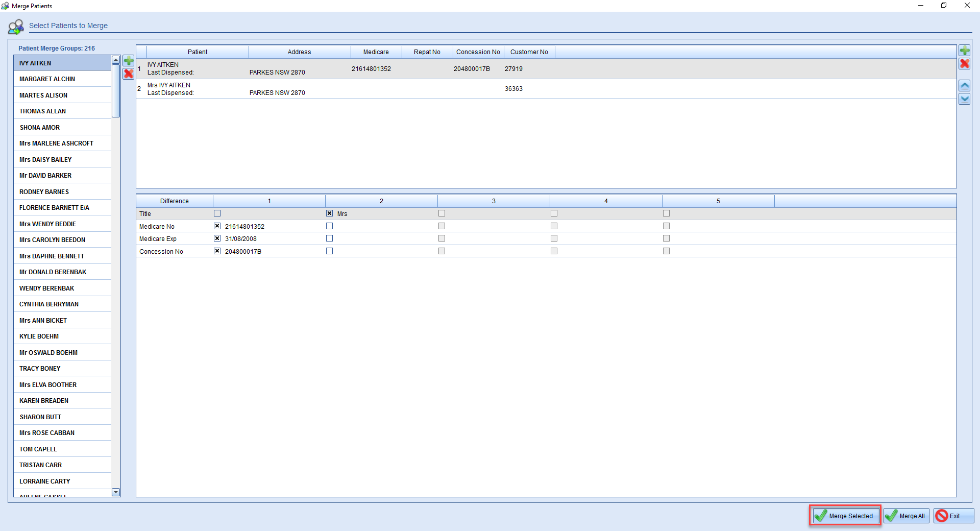Select MARTES ALISON in the list
Screen dimensions: 980x531
[x=62, y=95]
